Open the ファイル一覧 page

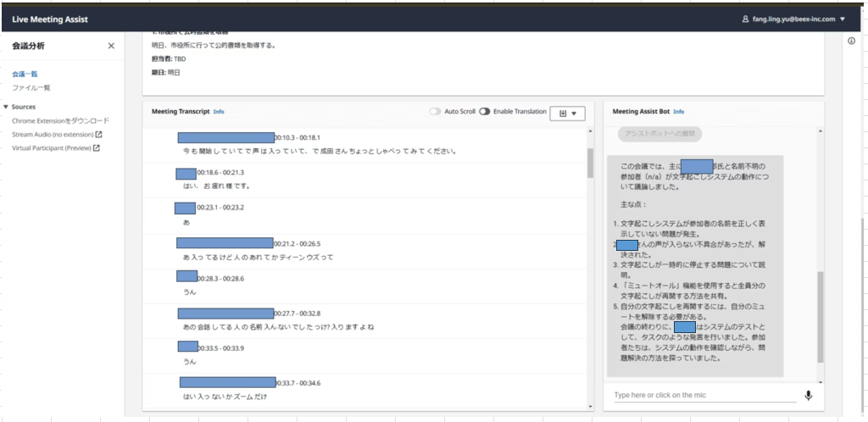point(31,88)
